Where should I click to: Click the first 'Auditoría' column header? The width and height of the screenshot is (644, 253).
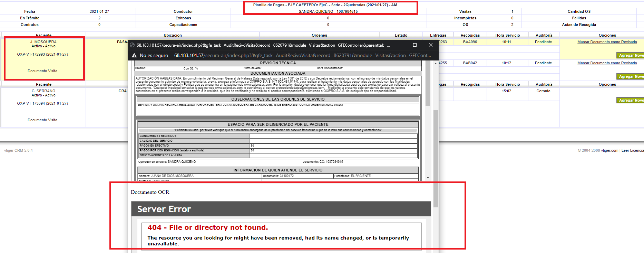click(x=544, y=35)
